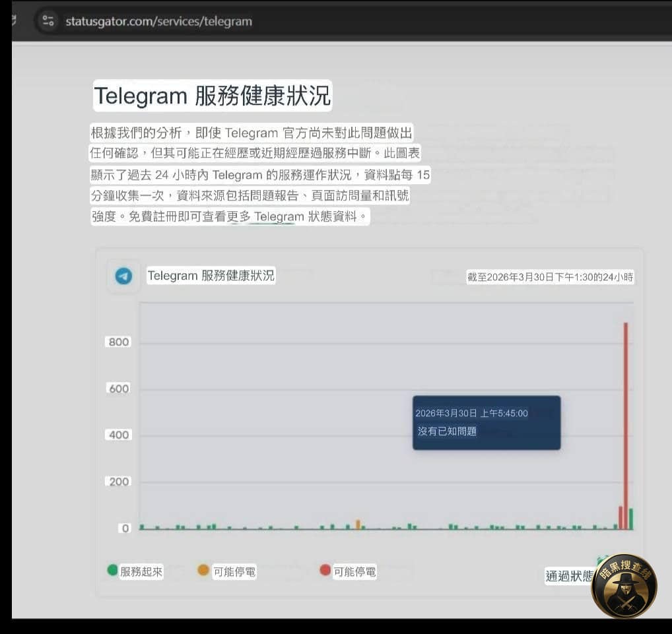Click the dark blue 沒有已知問題 tooltip
The width and height of the screenshot is (672, 634).
coord(487,422)
